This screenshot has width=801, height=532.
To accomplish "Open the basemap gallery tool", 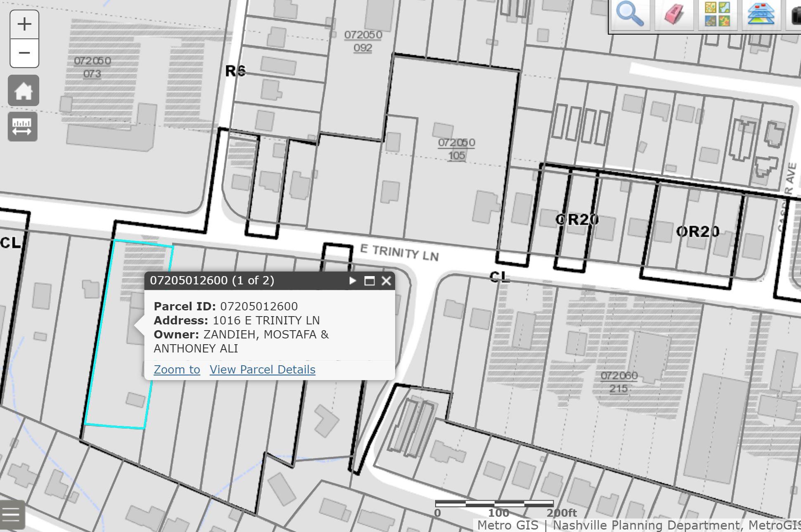I will [x=717, y=14].
